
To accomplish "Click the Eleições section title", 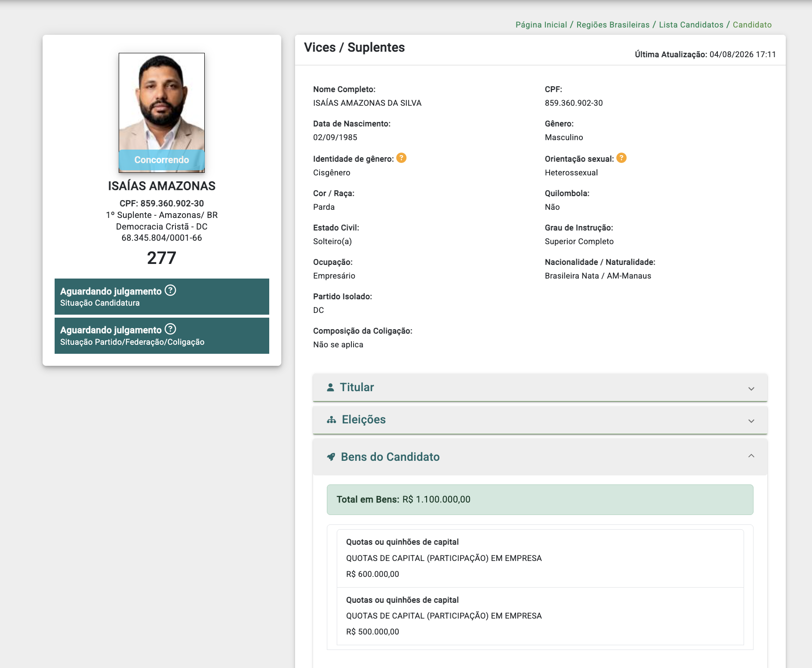I will [363, 420].
